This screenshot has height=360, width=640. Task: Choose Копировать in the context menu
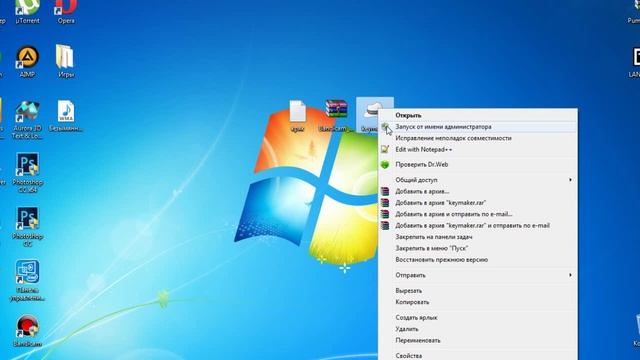point(478,302)
